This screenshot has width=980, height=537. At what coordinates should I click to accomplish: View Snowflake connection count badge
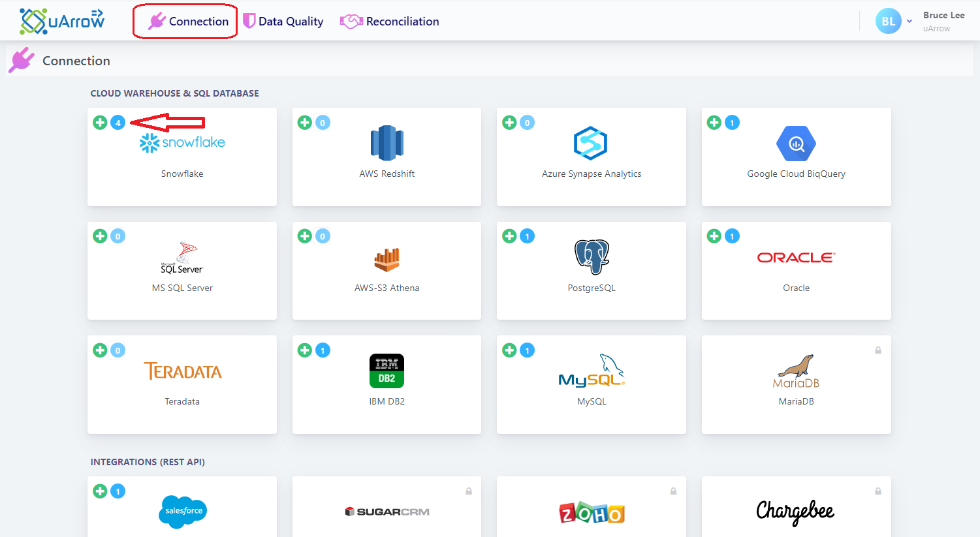pos(118,123)
